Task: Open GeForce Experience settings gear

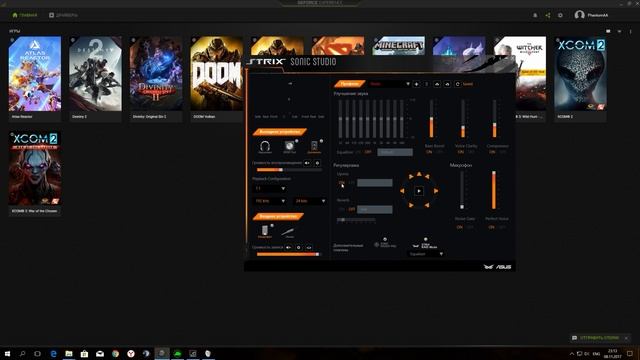Action: (x=560, y=15)
